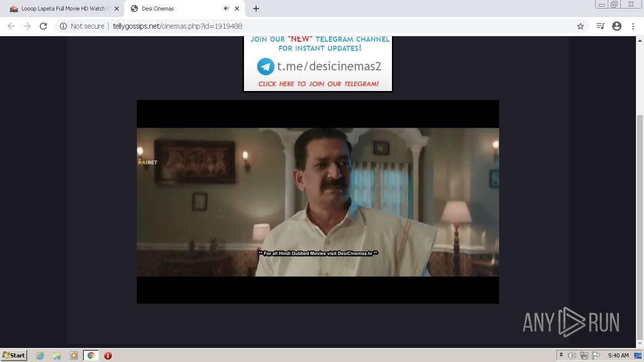
Task: Select the Chrome taskbar button
Action: pos(91,355)
